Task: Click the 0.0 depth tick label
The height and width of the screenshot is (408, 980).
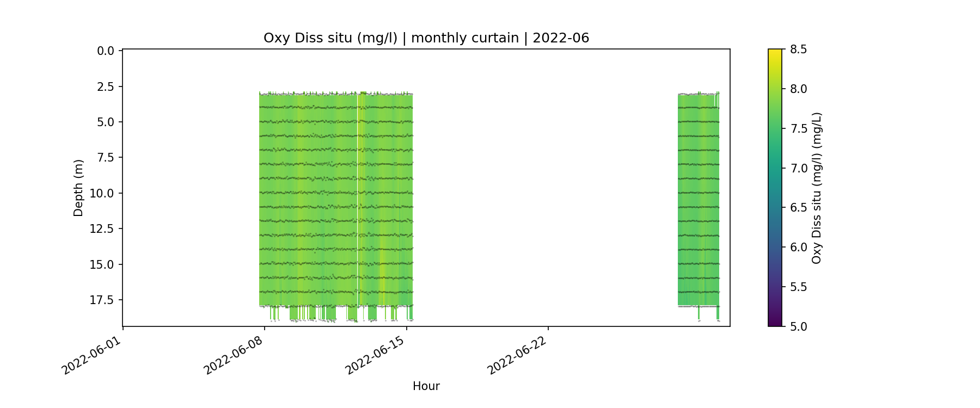Action: (x=106, y=51)
